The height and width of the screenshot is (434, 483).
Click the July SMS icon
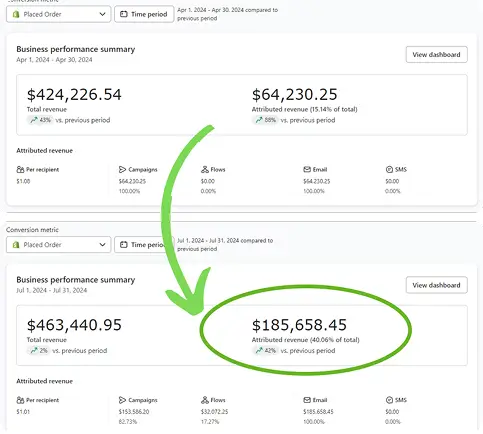pos(389,400)
